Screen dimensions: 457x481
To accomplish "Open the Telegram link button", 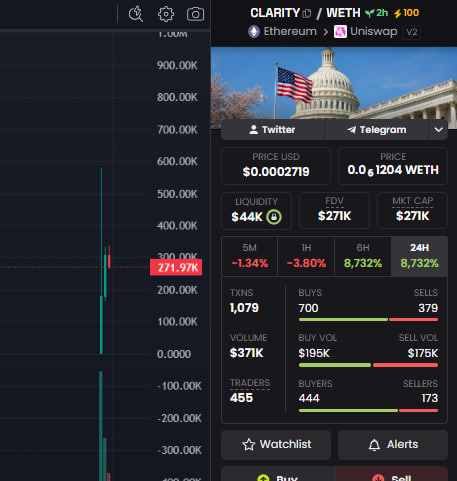I will [x=377, y=130].
